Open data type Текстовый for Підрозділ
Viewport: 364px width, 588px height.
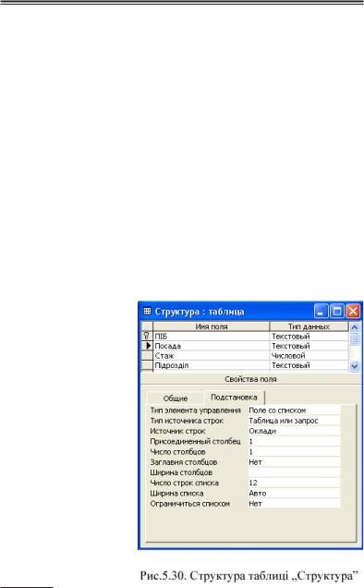[309, 365]
